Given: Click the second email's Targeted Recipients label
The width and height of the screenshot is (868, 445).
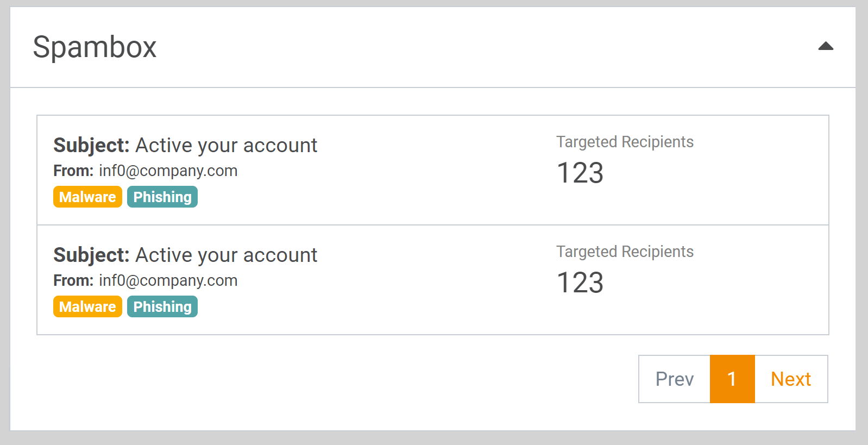Looking at the screenshot, I should click(x=625, y=252).
